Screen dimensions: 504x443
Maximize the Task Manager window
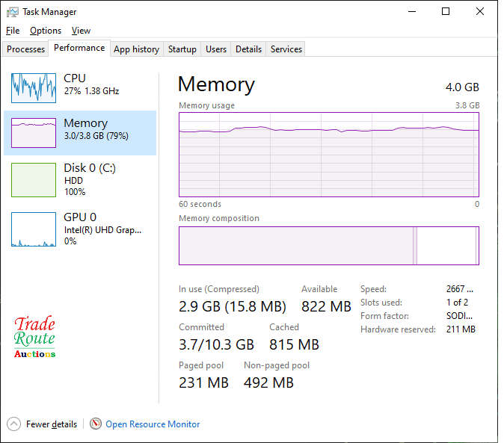(446, 12)
